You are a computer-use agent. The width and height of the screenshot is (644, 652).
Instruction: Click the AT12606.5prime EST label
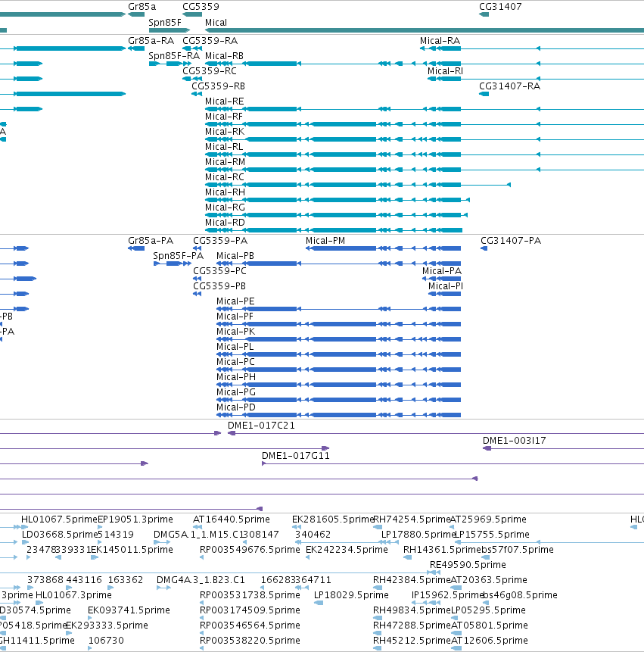[490, 641]
